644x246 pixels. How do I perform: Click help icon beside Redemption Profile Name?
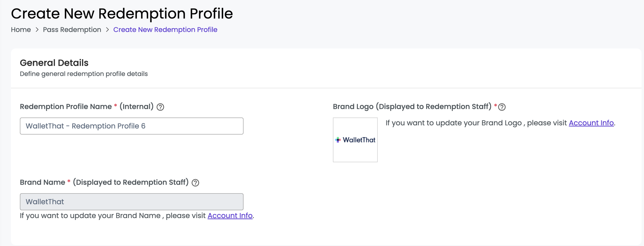click(160, 107)
